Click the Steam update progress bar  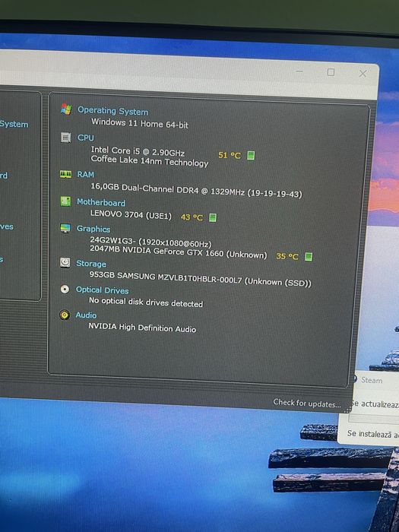pyautogui.click(x=374, y=418)
